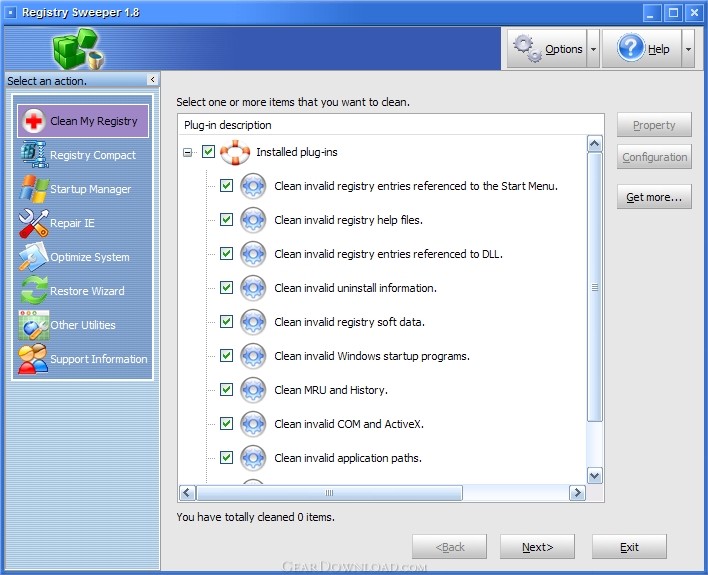Click the plug-in list scroll down arrow
The image size is (708, 575).
pos(595,475)
